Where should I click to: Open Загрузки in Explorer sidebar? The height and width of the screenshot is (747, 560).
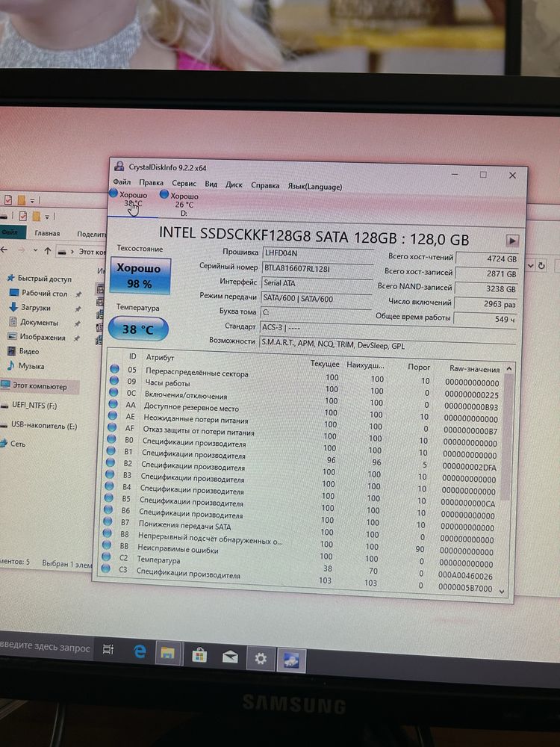pos(30,308)
